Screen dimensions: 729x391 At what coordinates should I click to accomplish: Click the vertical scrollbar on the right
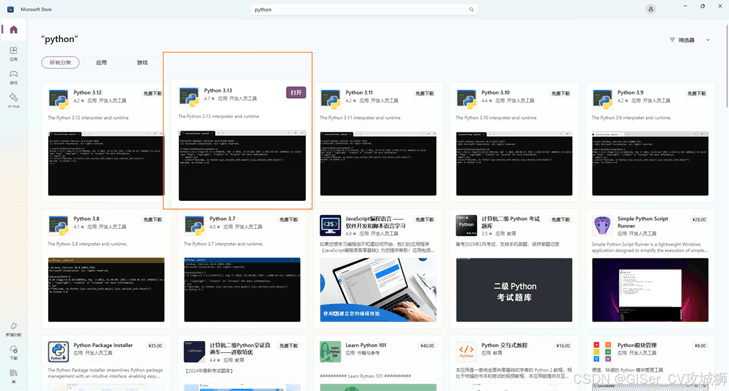[x=726, y=65]
